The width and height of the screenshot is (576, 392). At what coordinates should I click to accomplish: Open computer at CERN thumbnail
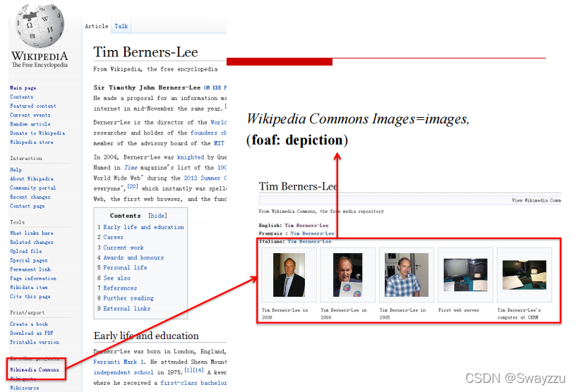tap(524, 275)
